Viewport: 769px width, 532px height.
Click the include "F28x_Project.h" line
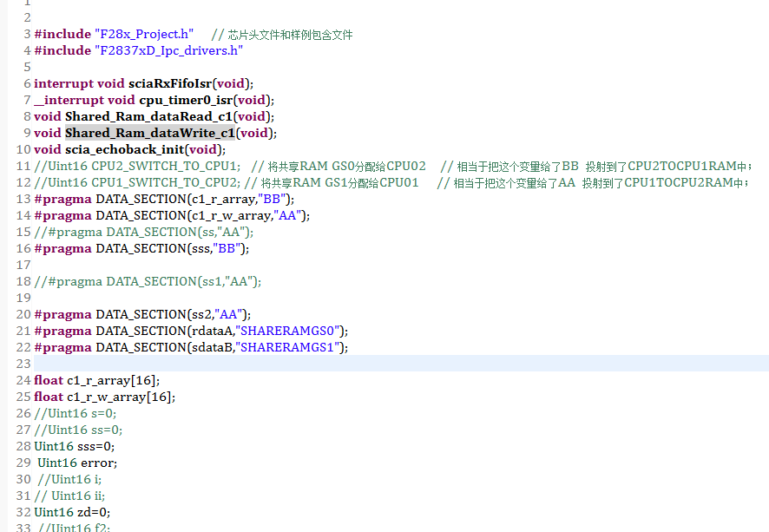pos(114,35)
